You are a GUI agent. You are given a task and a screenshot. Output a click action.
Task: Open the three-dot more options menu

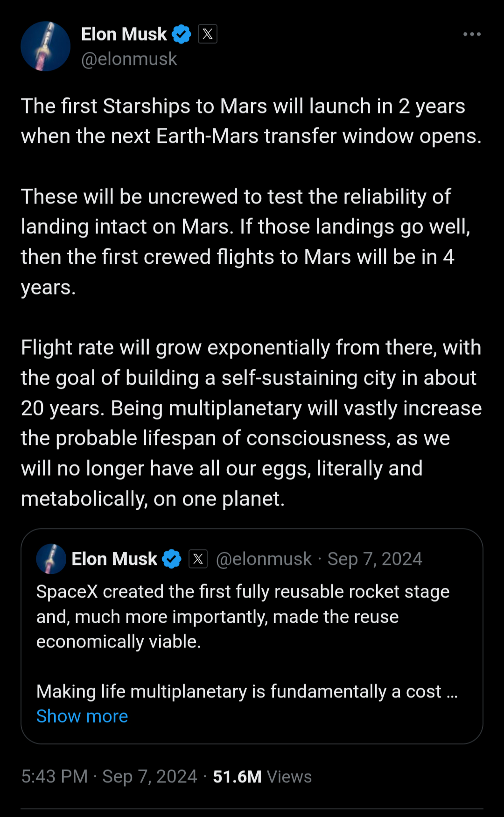[x=472, y=35]
